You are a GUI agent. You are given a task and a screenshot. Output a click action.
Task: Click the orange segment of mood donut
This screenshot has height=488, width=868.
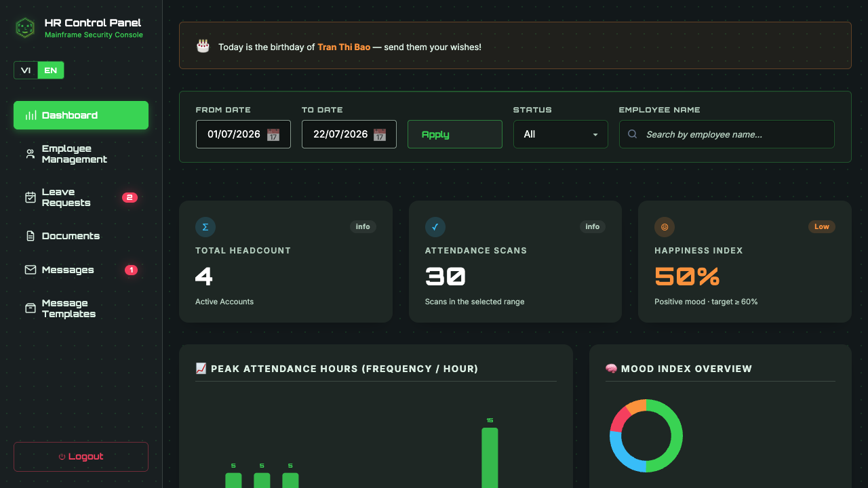point(636,405)
